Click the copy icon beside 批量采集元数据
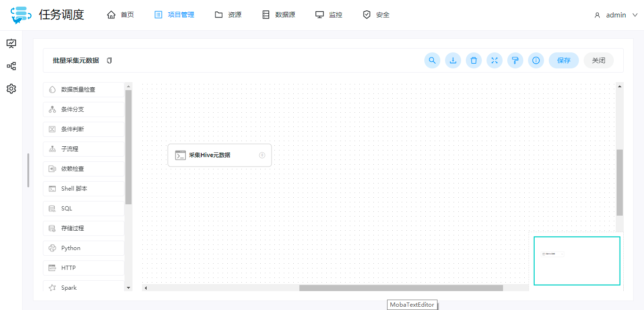644x310 pixels. point(109,60)
